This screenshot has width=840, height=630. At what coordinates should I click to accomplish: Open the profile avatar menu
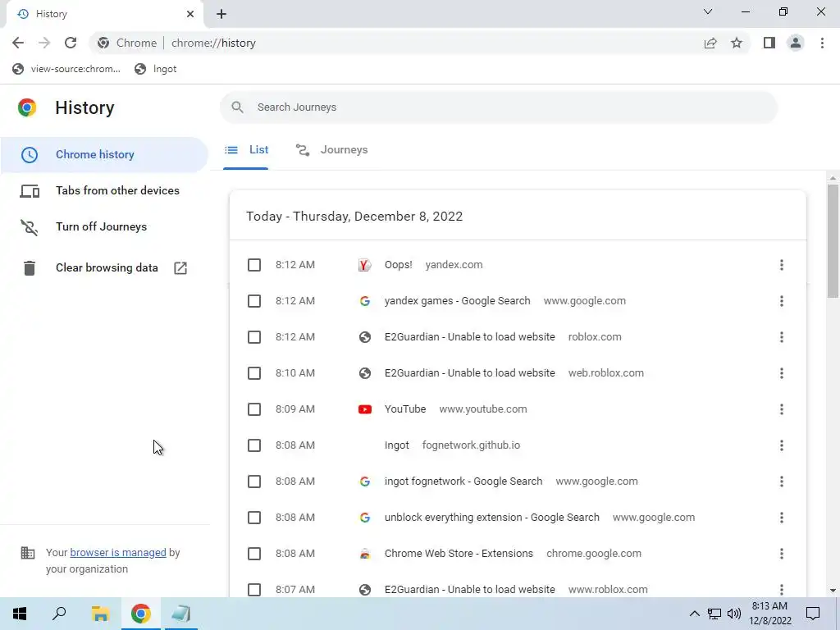click(x=796, y=43)
